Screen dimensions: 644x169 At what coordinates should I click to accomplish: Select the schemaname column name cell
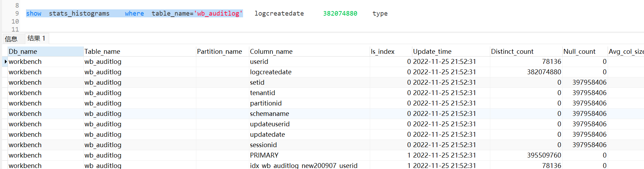tap(269, 113)
